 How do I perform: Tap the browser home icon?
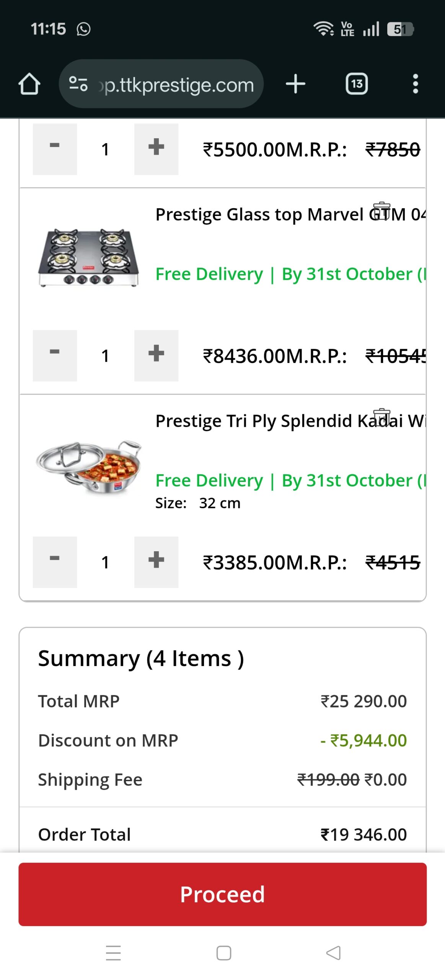29,84
